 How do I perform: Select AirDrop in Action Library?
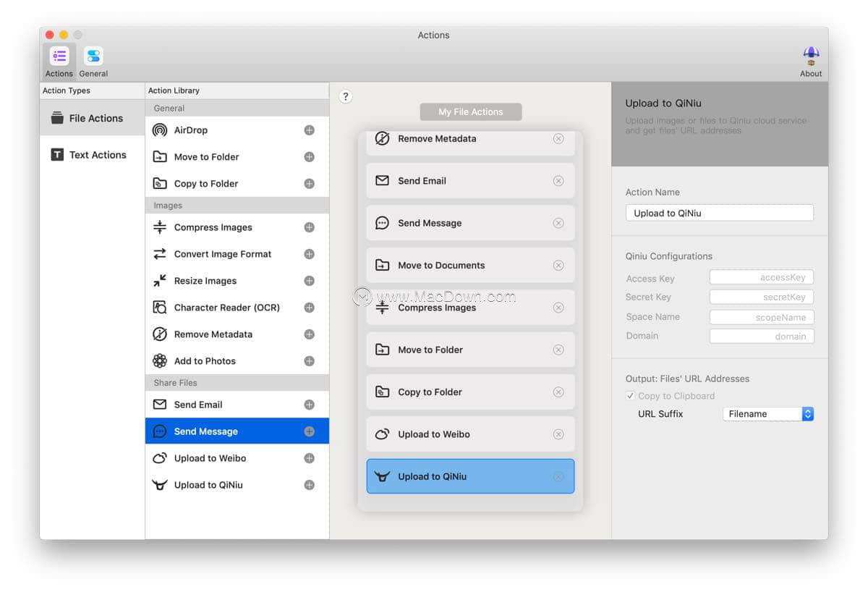tap(237, 130)
